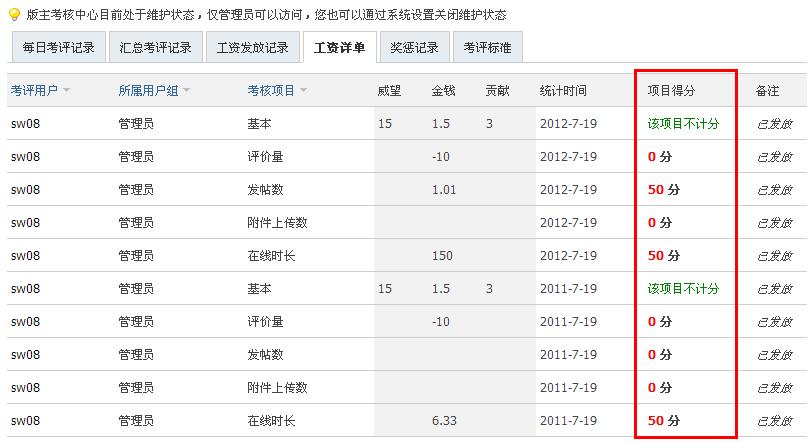Click the 项目得分 column header

tap(671, 91)
